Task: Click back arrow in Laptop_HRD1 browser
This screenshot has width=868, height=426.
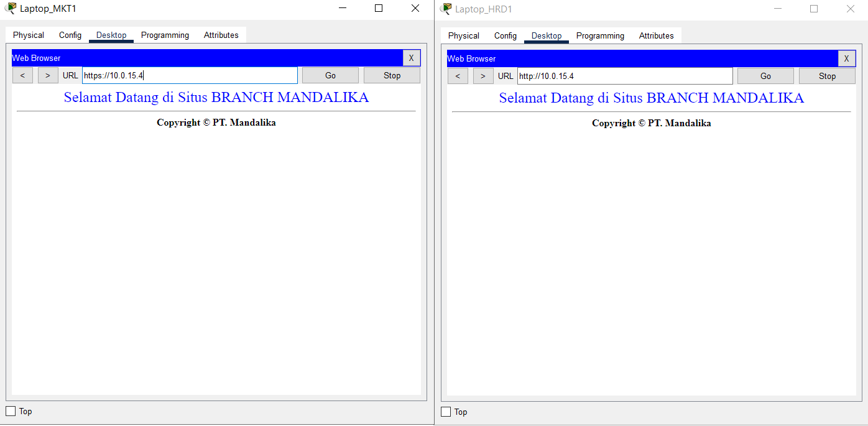Action: point(458,76)
